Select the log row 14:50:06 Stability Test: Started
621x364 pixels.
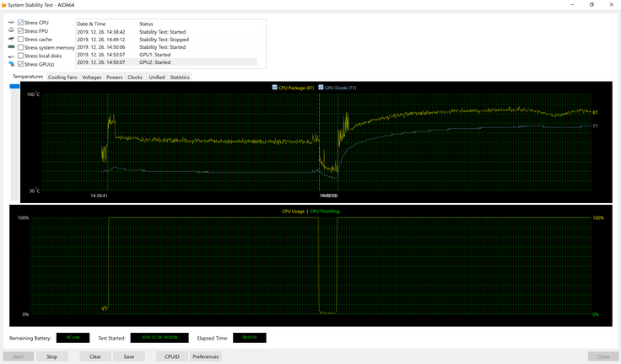[x=167, y=47]
